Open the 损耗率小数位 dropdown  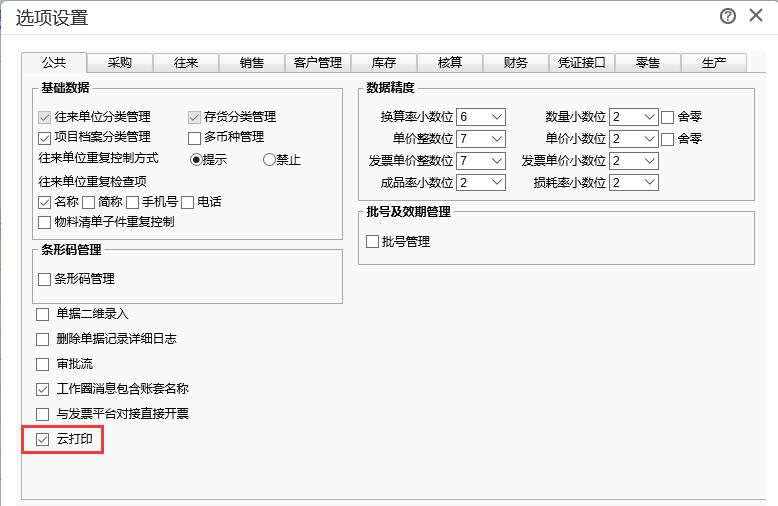pos(648,183)
